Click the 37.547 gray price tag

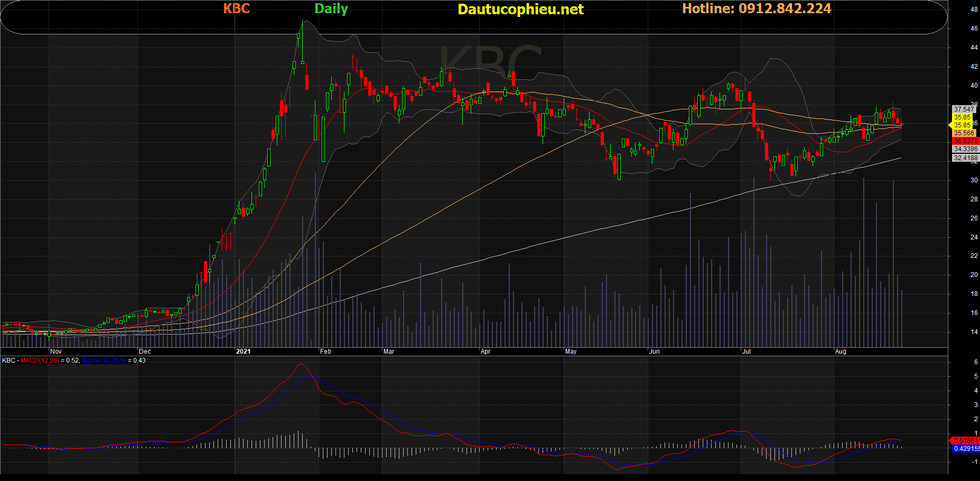point(964,109)
